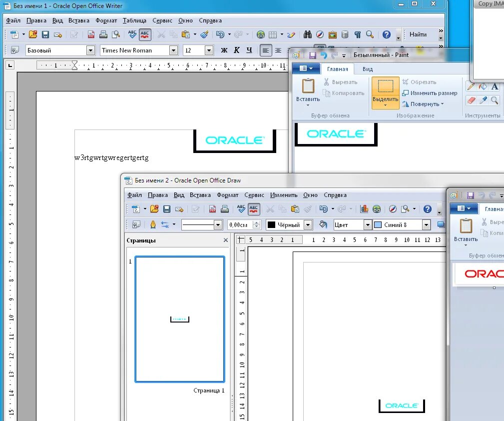Open Writer Файл menu
Image resolution: width=504 pixels, height=421 pixels.
tap(13, 20)
